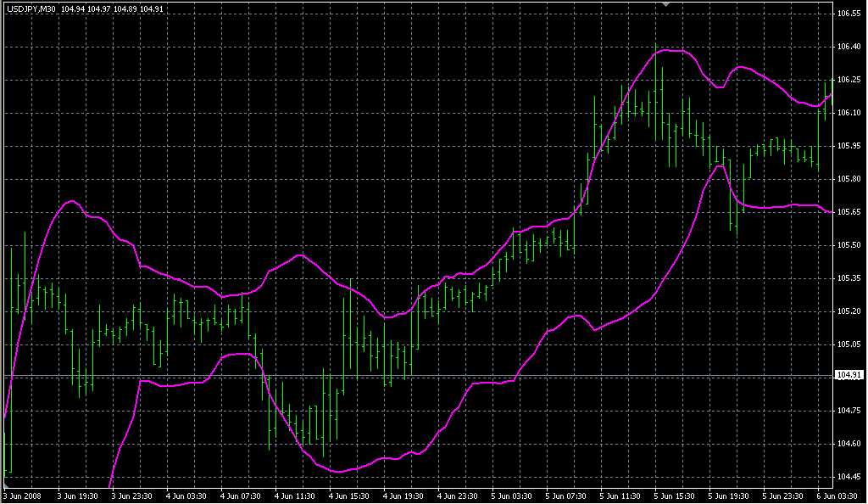868x504 pixels.
Task: Click the current price label 104.91
Action: click(849, 375)
